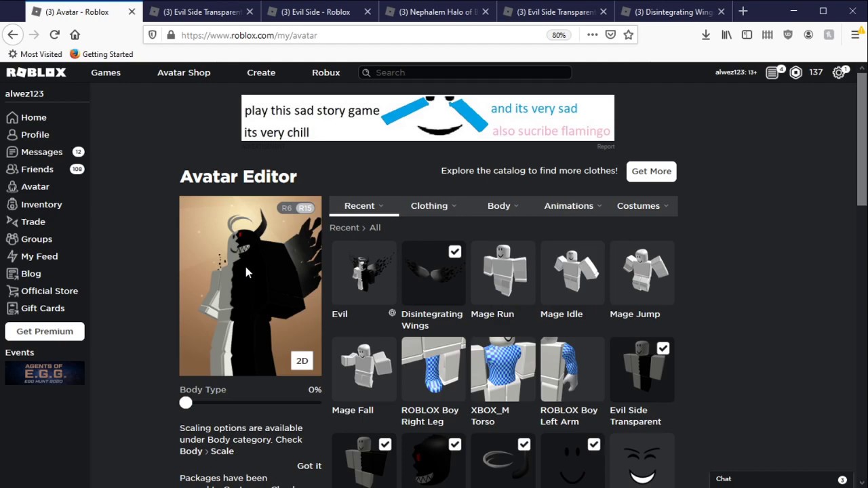Screen dimensions: 868x488
Task: Click the Egg Hunt 2020 event banner
Action: [45, 373]
